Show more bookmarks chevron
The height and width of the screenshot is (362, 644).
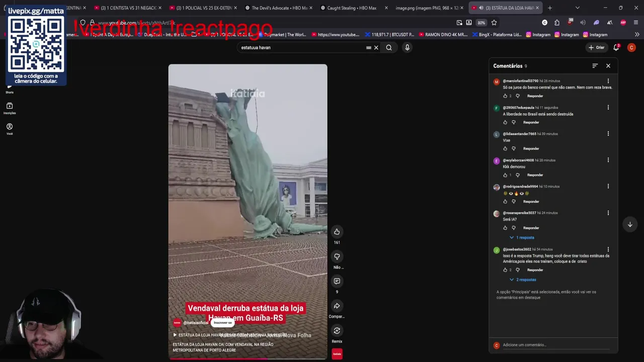pos(637,35)
